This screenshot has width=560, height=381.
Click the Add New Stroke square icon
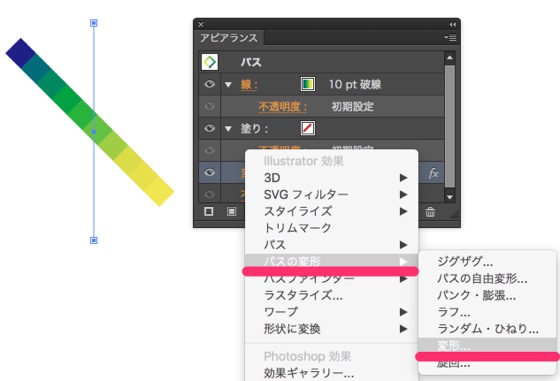(x=209, y=211)
